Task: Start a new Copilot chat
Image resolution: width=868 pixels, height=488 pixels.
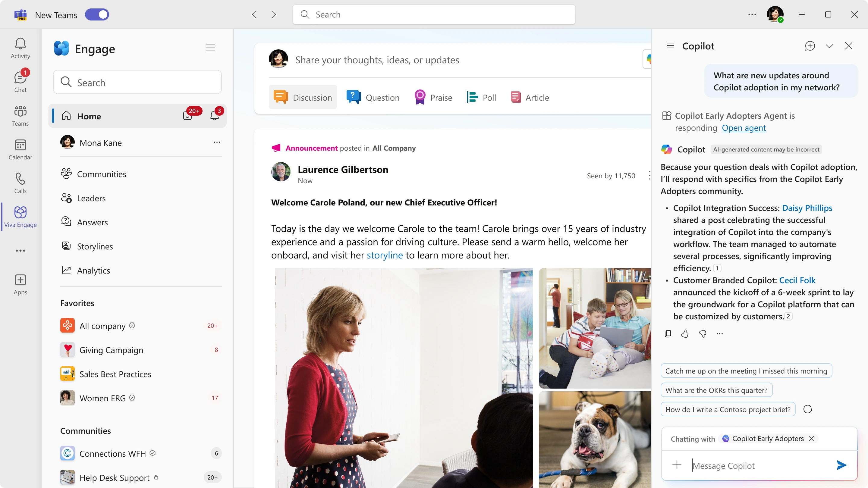Action: (810, 46)
